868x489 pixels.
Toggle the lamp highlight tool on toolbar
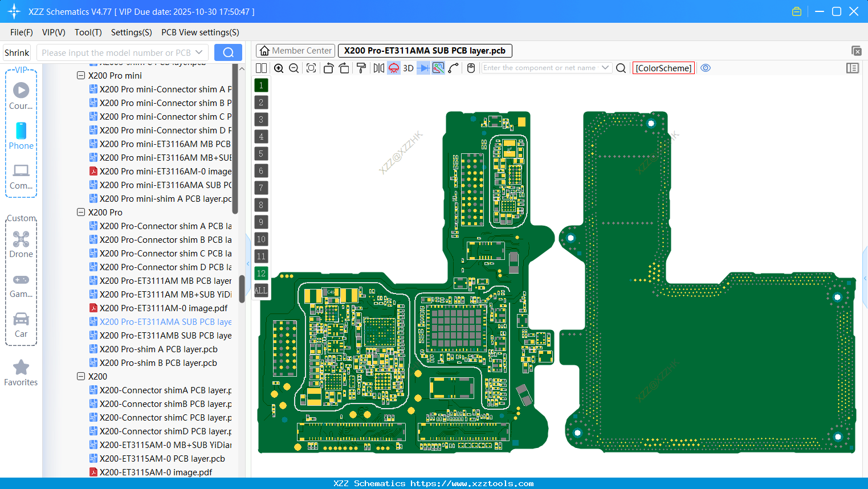(x=393, y=68)
